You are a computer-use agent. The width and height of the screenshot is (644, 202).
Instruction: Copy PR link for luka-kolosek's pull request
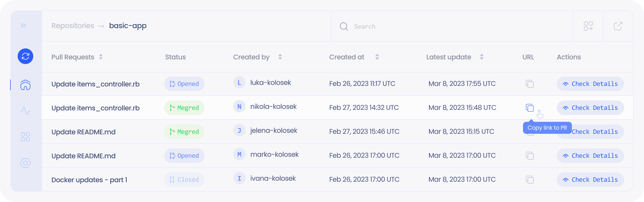530,84
